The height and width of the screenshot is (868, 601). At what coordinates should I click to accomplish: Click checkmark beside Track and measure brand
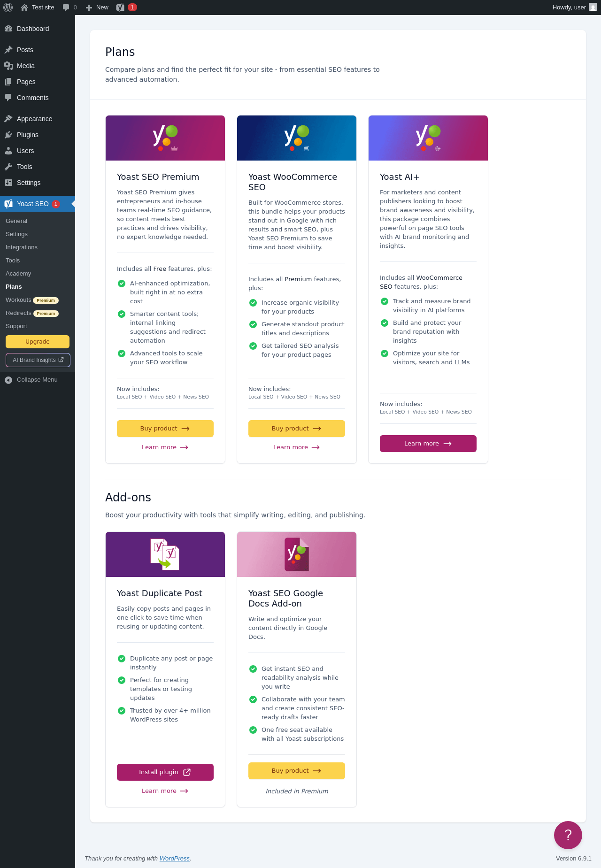point(385,301)
